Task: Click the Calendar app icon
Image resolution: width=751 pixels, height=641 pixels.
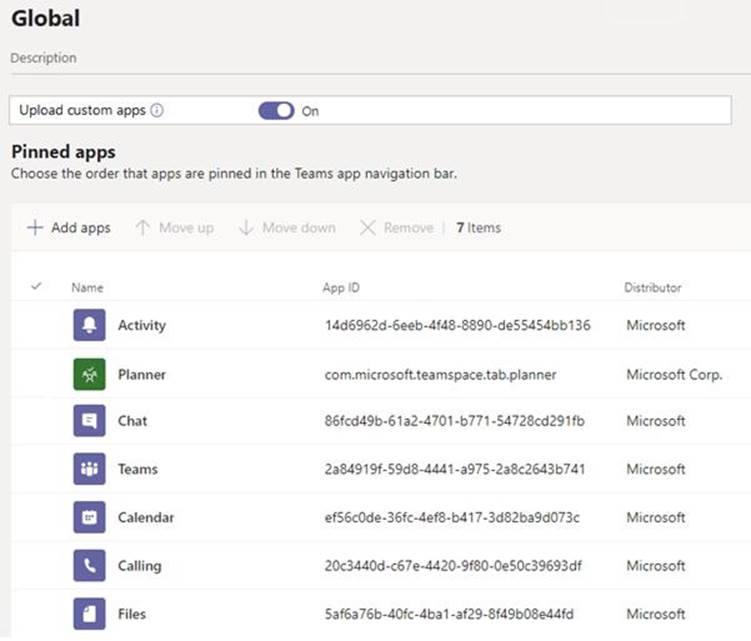Action: pyautogui.click(x=89, y=517)
